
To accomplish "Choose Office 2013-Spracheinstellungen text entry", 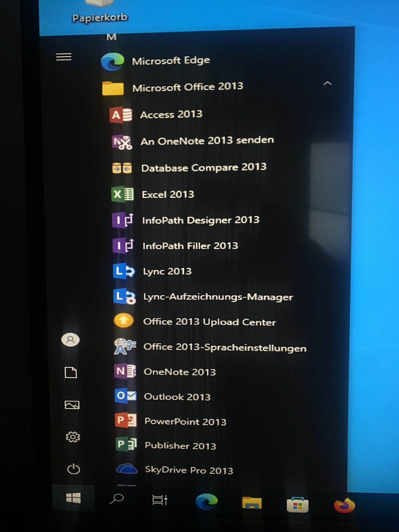I will pyautogui.click(x=225, y=347).
